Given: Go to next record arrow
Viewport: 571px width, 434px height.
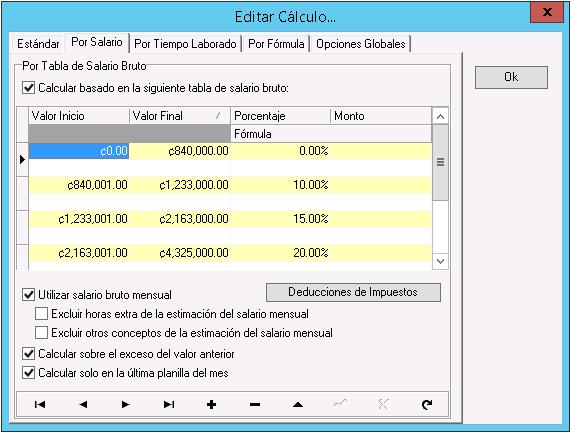Looking at the screenshot, I should [126, 404].
